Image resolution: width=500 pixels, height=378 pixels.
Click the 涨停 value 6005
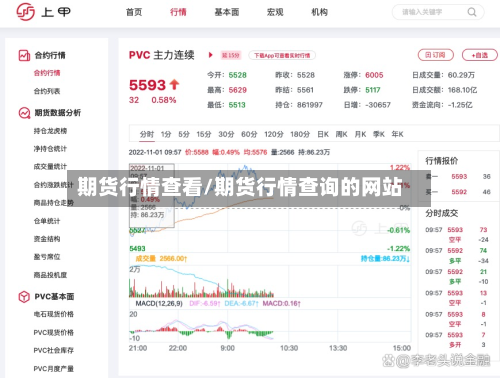[374, 75]
